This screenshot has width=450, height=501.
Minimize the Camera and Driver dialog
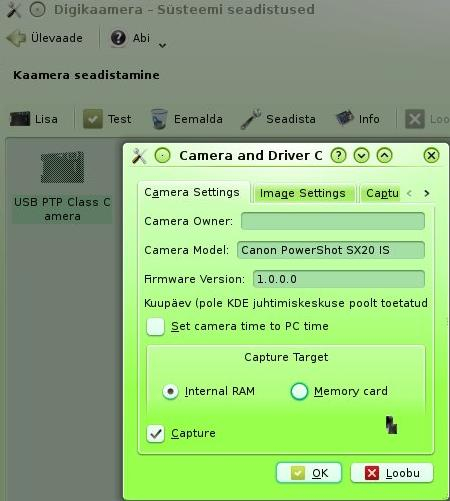tap(361, 156)
